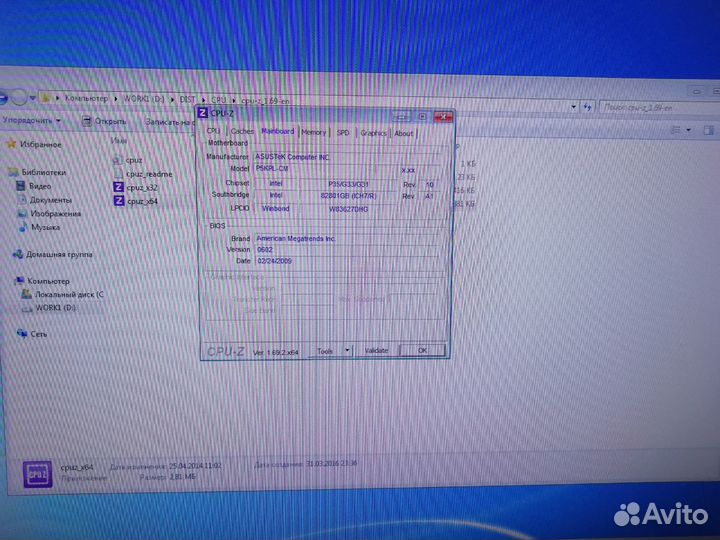
Task: Click the Explorer Forward navigation button
Action: [x=18, y=97]
